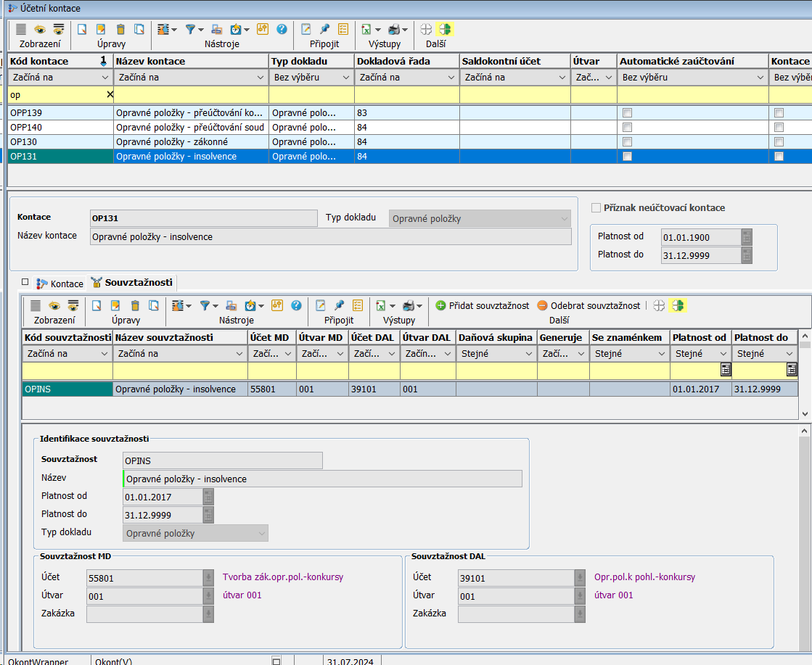Image resolution: width=812 pixels, height=665 pixels.
Task: Open the Typ dokladu filter dropdown showing Bez výběru
Action: point(346,78)
